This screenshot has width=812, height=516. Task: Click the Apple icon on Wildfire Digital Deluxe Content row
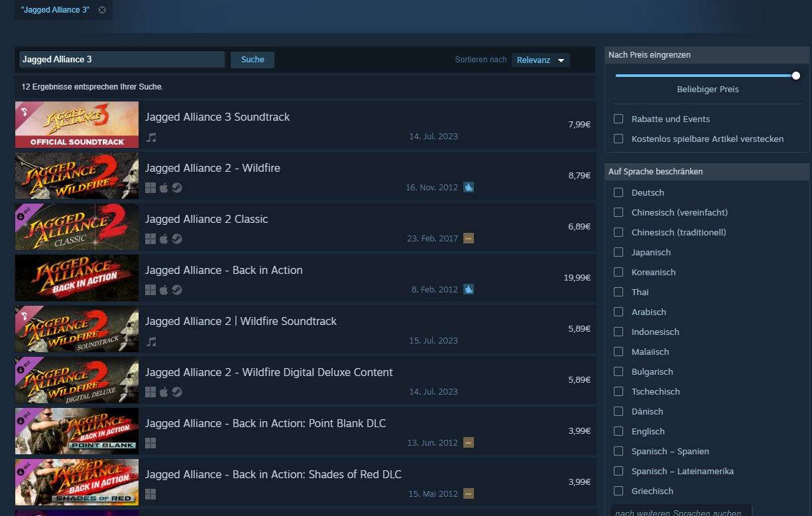(x=164, y=392)
